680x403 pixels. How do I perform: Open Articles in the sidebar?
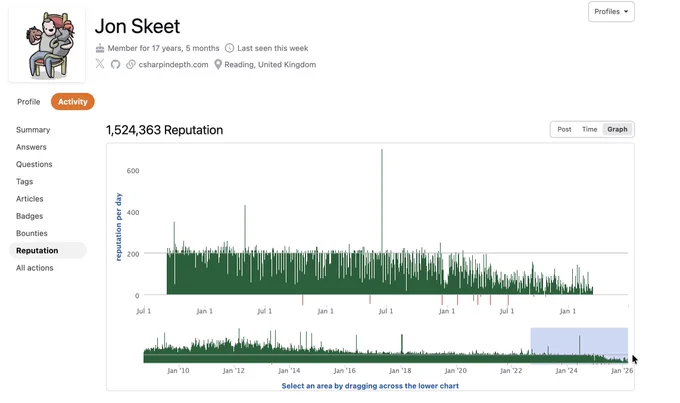(30, 199)
